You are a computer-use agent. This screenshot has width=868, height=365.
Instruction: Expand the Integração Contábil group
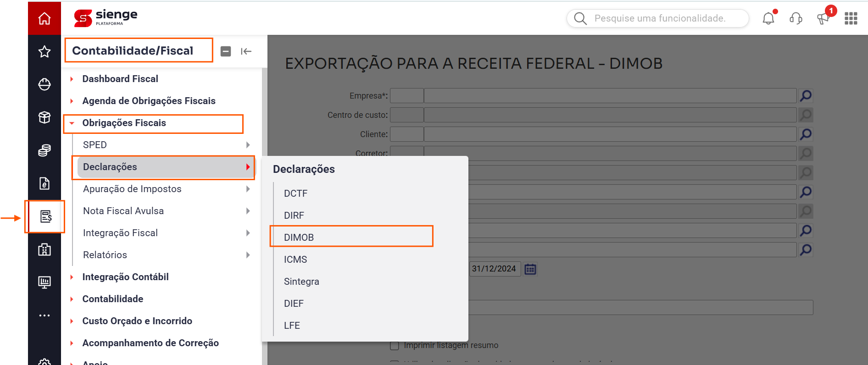click(x=125, y=277)
